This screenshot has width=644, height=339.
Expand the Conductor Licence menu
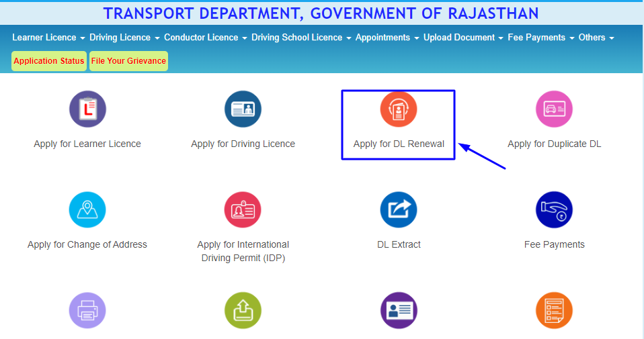[205, 38]
